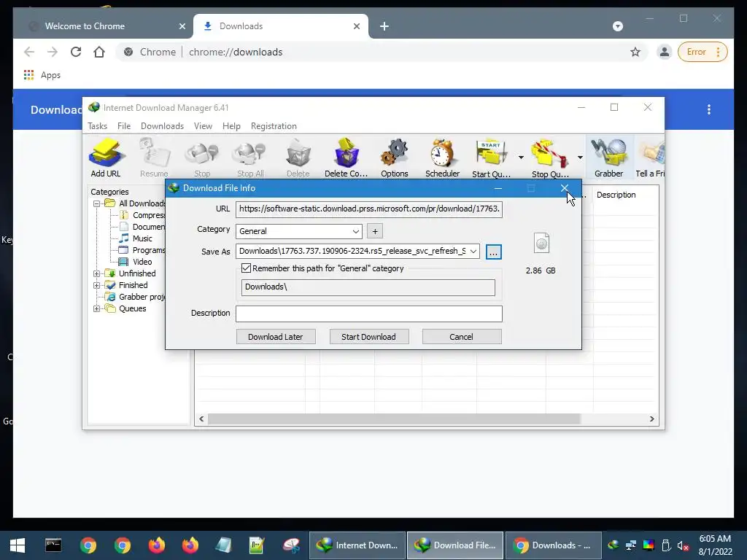Open the Help menu
Screen dimensions: 747x560
coord(231,126)
